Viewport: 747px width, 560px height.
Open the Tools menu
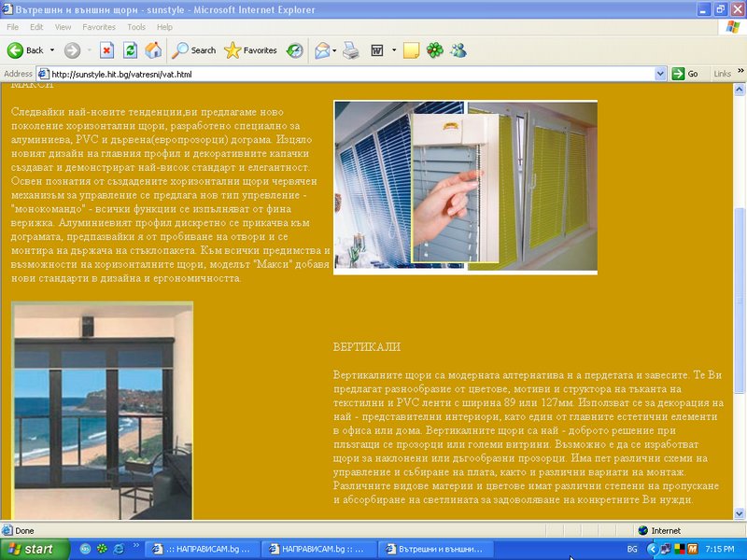(x=136, y=27)
